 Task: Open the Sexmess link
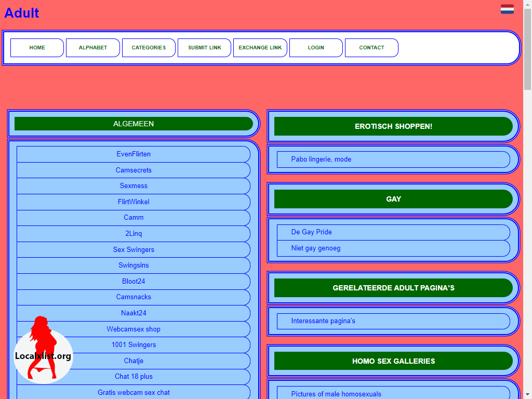click(x=134, y=186)
